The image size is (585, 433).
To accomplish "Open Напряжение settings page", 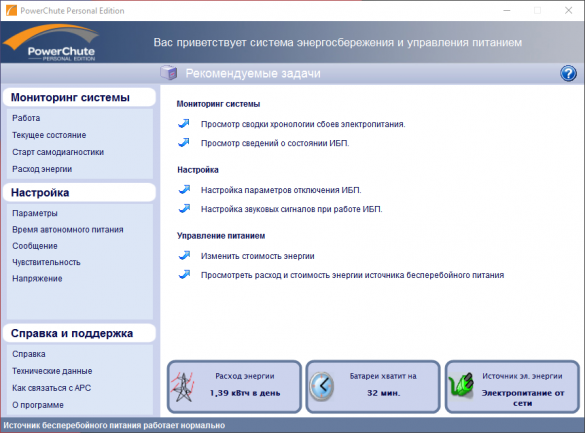I will (37, 279).
